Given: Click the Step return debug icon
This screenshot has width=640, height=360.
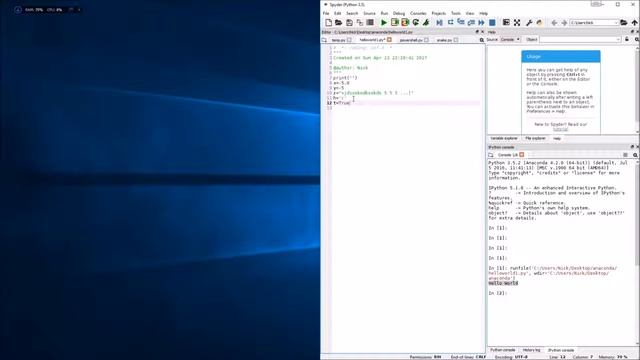Looking at the screenshot, I should (x=471, y=23).
